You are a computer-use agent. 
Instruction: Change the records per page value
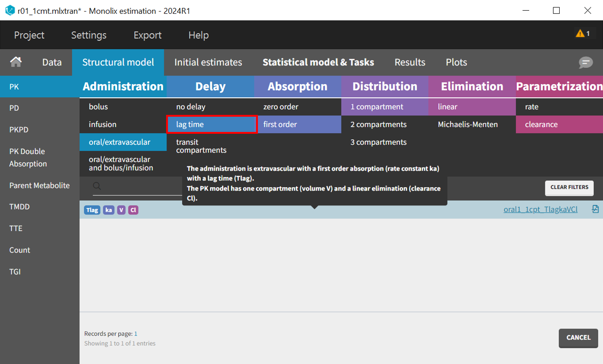(x=136, y=334)
